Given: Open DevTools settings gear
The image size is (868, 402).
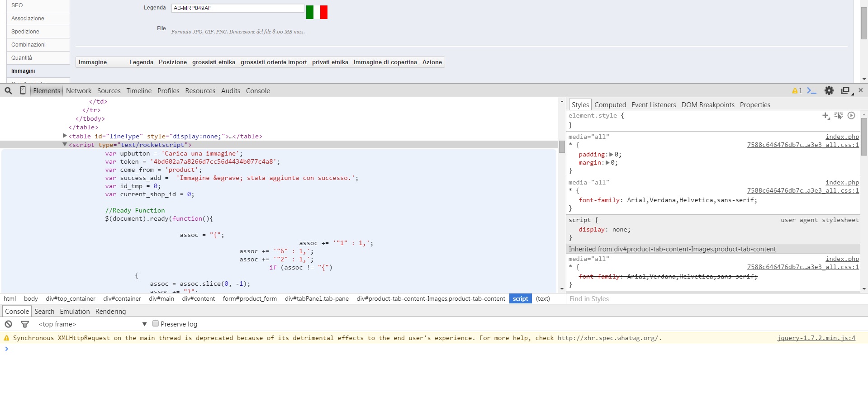Looking at the screenshot, I should (x=829, y=90).
